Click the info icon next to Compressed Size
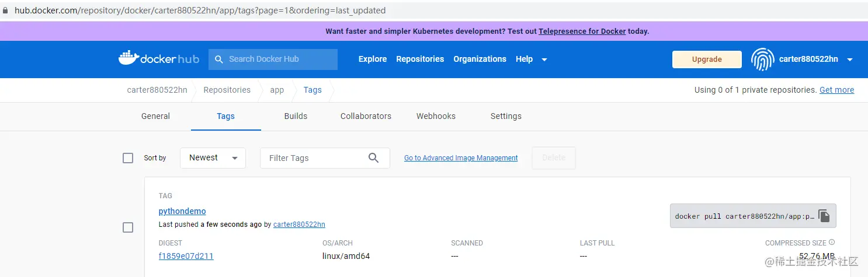This screenshot has width=868, height=277. point(832,243)
